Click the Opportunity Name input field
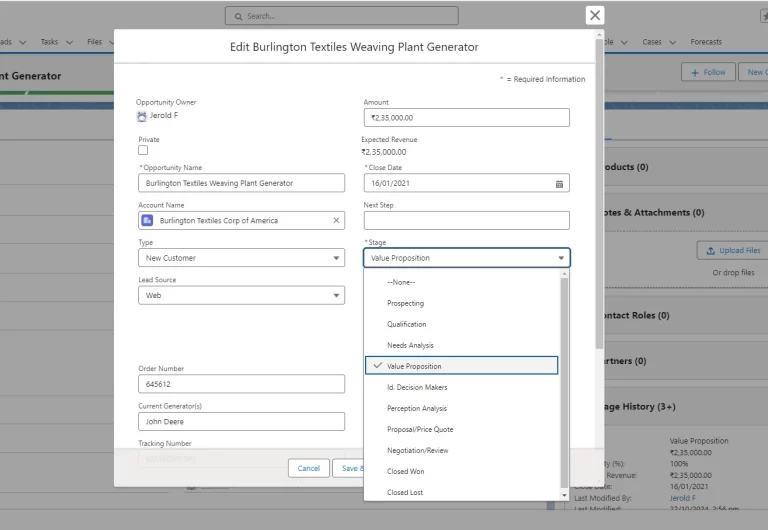The height and width of the screenshot is (530, 768). pyautogui.click(x=241, y=183)
